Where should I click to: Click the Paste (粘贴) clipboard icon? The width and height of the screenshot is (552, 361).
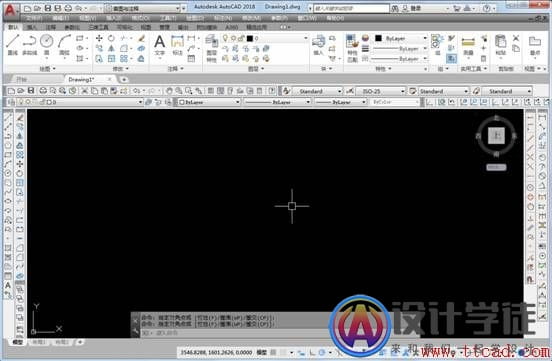[500, 45]
